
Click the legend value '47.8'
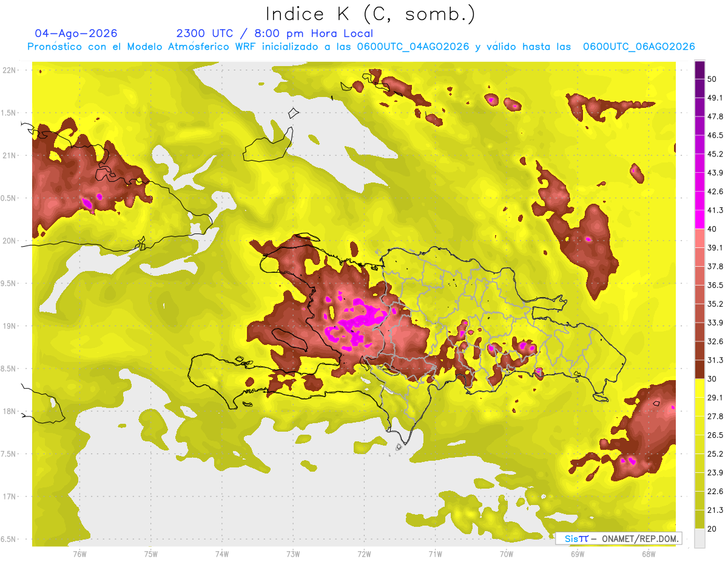pos(716,116)
